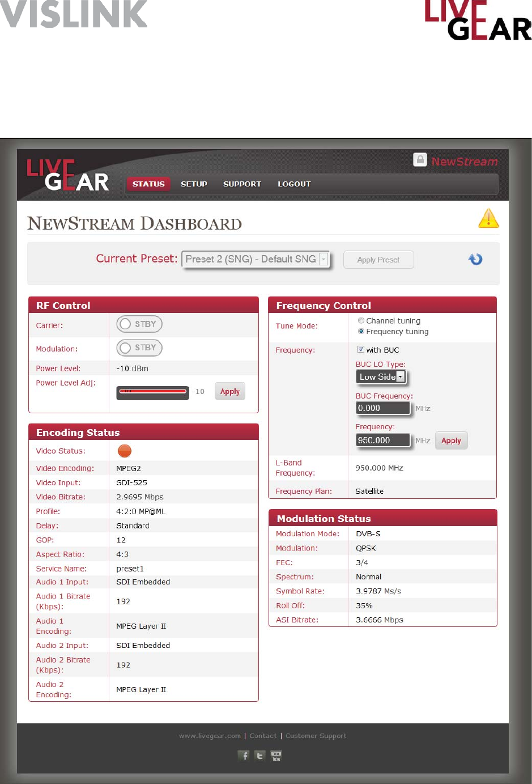Click the Video Encoding value MPEG2

click(x=129, y=468)
